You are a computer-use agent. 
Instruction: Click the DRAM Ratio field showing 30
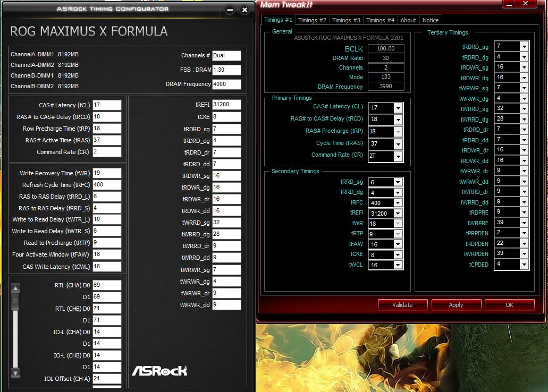[x=386, y=58]
